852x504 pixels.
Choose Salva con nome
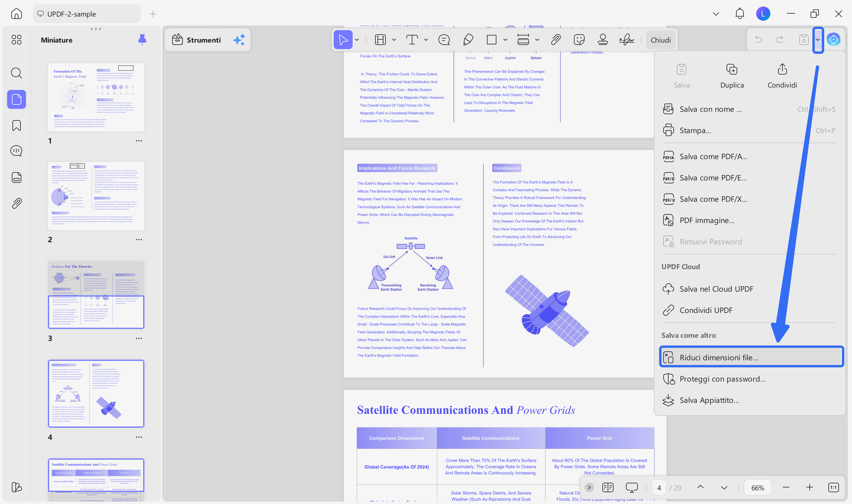749,109
